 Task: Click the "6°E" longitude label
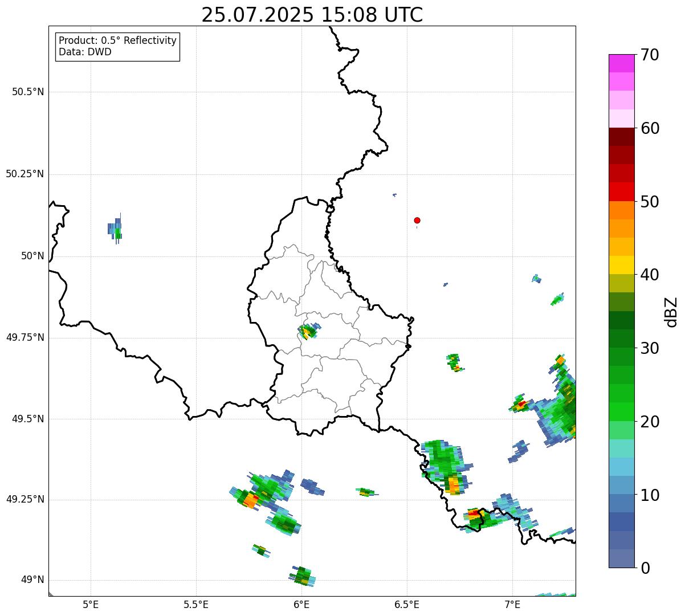pos(301,605)
